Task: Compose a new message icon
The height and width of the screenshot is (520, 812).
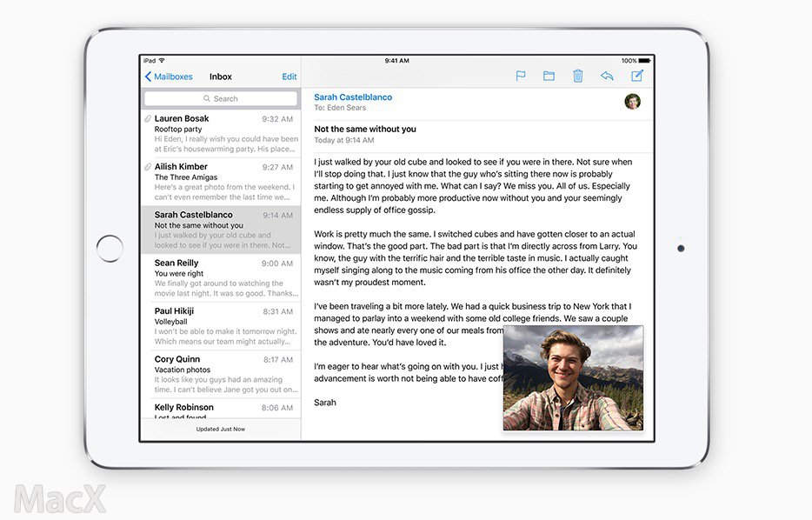Action: point(637,76)
